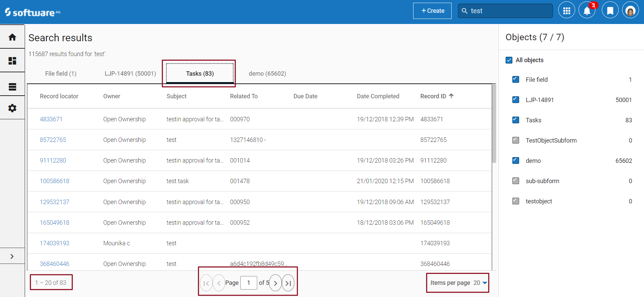Open record locator link 165049618
The image size is (644, 297).
pyautogui.click(x=54, y=223)
